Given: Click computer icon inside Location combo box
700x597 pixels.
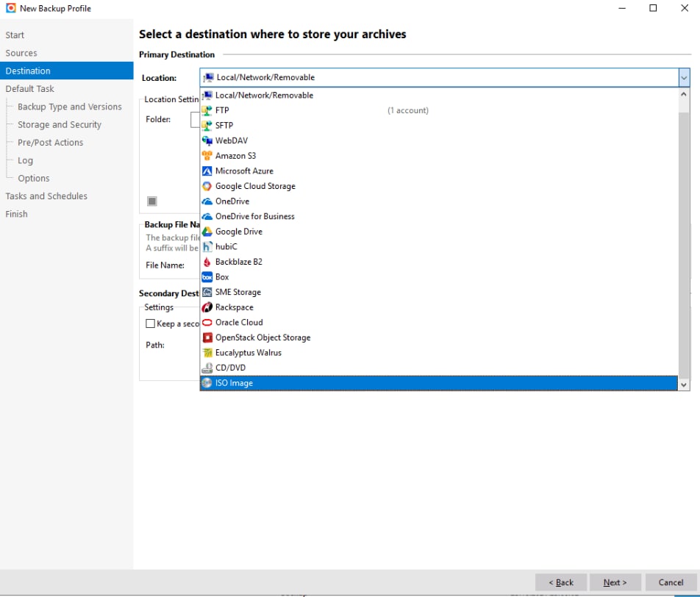Looking at the screenshot, I should click(x=209, y=78).
